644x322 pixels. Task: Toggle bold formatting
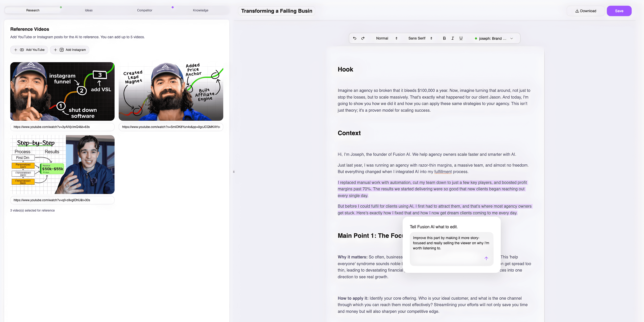tap(444, 38)
